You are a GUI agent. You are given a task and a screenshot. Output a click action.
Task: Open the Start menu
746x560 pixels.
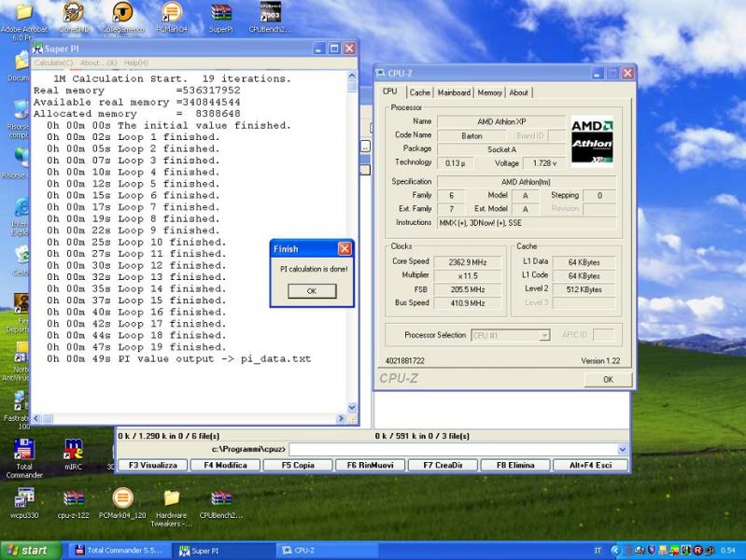(31, 551)
